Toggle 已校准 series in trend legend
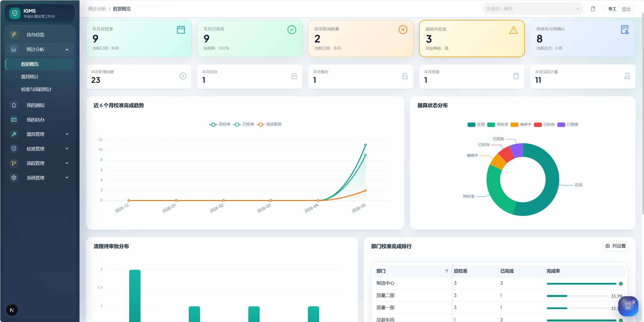 click(243, 125)
